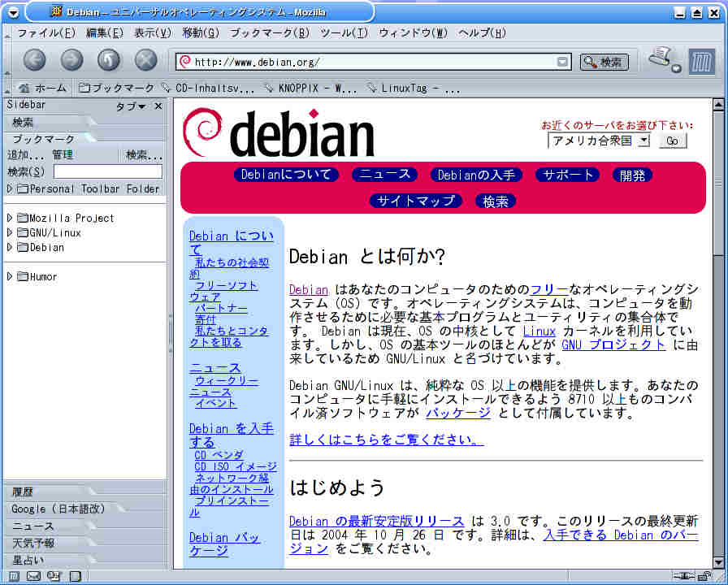Open the LinuxTag - ... bookmark
The height and width of the screenshot is (585, 728).
[x=413, y=88]
